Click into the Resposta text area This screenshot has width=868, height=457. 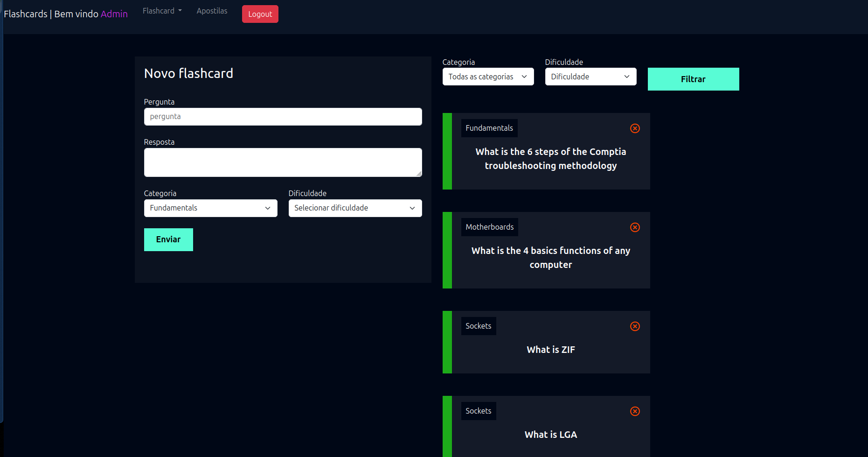point(283,162)
